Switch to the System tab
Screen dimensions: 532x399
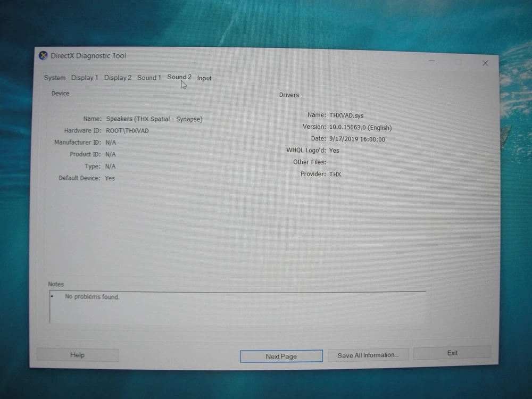click(x=55, y=78)
